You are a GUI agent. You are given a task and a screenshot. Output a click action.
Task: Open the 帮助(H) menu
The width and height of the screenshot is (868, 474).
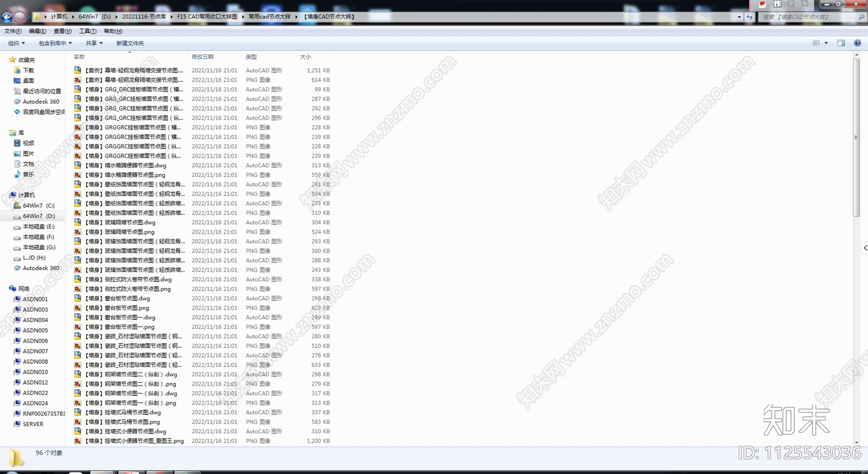click(x=113, y=31)
